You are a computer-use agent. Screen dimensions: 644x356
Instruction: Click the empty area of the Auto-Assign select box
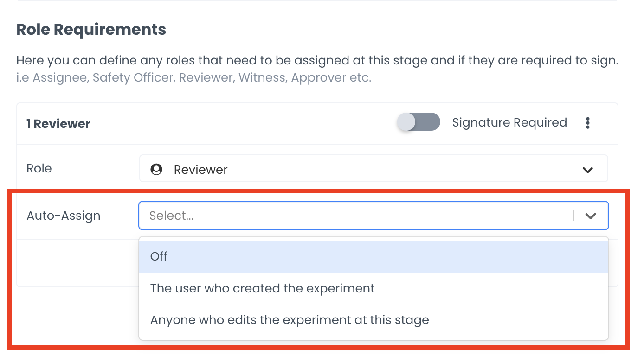371,216
